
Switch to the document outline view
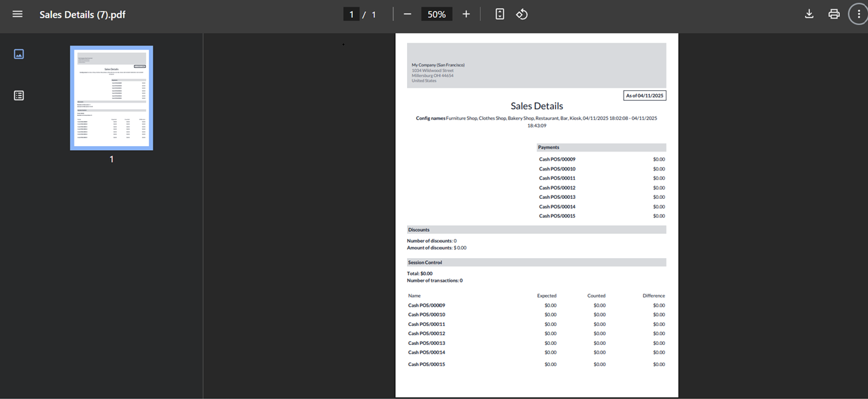pos(19,95)
